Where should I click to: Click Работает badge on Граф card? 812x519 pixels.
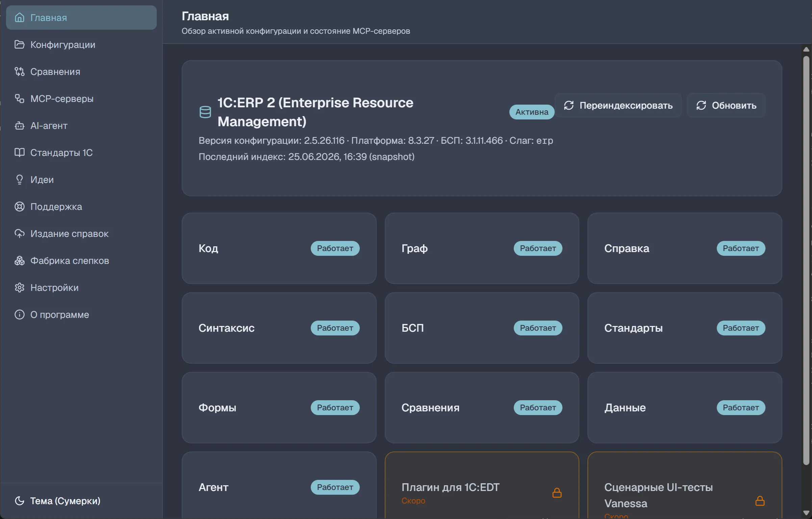pyautogui.click(x=538, y=248)
